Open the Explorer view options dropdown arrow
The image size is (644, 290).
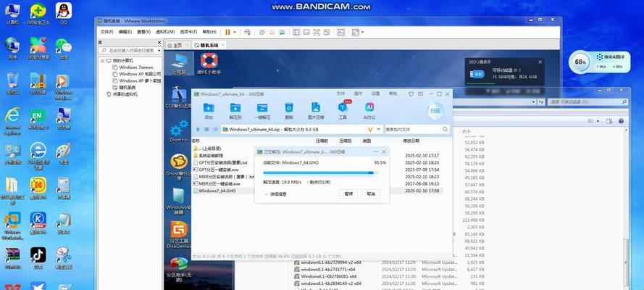pyautogui.click(x=598, y=121)
